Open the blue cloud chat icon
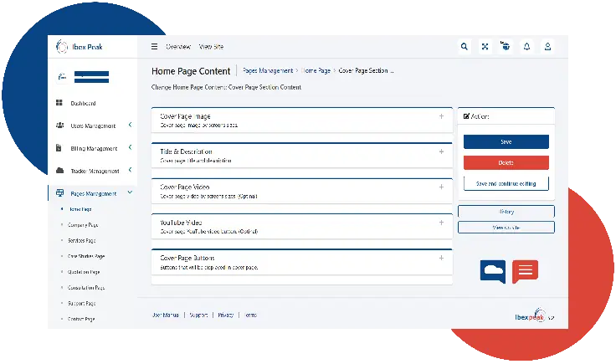The width and height of the screenshot is (616, 364). pos(493,271)
